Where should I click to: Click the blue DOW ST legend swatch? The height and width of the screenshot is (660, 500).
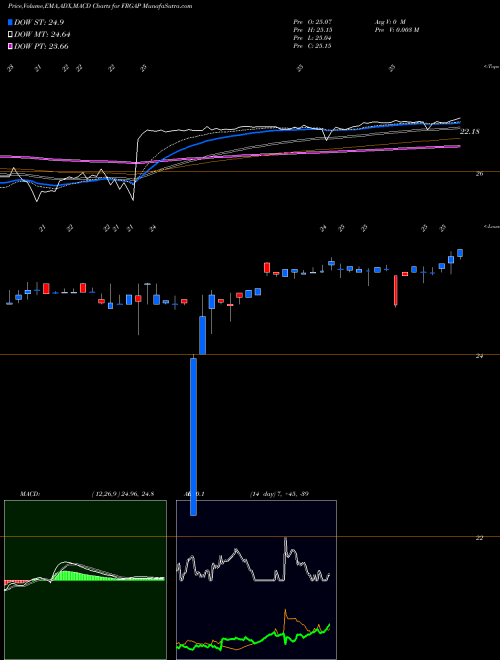[x=11, y=23]
